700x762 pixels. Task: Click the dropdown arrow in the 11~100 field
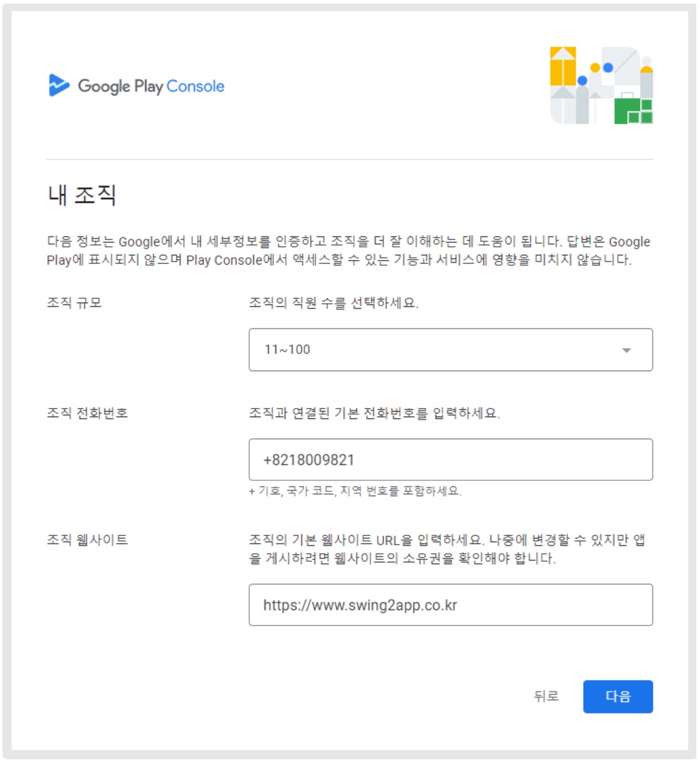[x=626, y=350]
